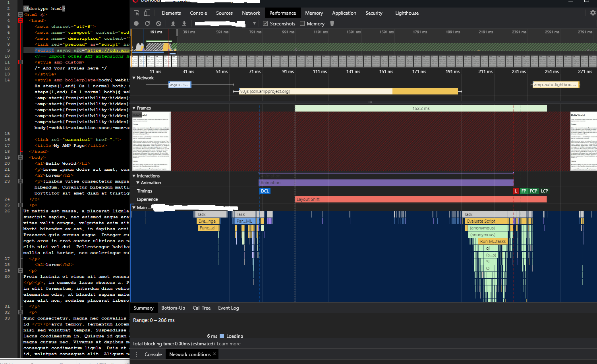Open the Network panel tab
Screen dimensions: 597x364
[x=251, y=13]
